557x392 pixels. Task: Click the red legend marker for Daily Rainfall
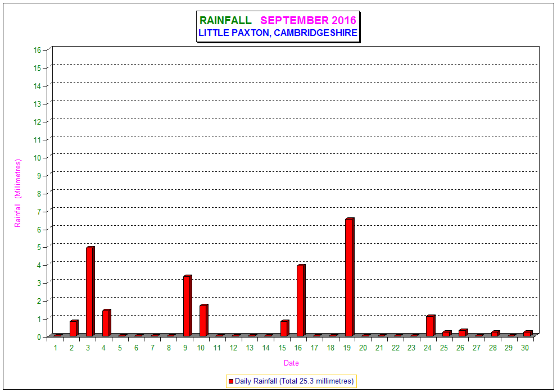(x=231, y=381)
